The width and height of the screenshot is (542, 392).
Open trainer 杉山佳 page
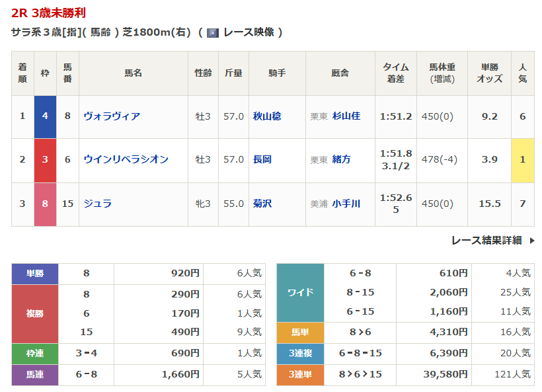[346, 116]
